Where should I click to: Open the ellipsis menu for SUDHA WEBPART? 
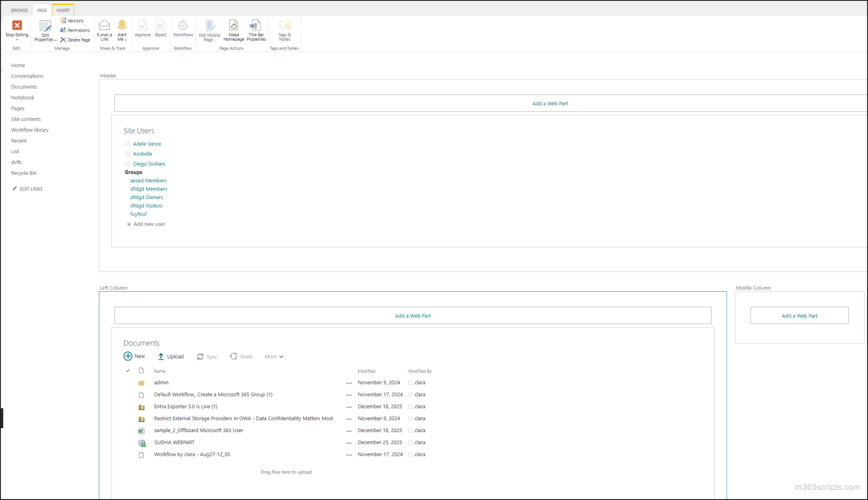point(349,443)
